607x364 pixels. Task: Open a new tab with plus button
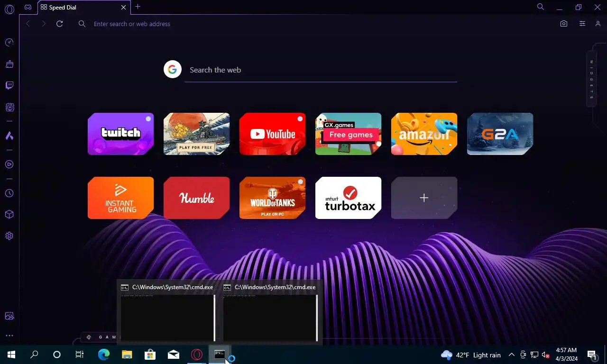pyautogui.click(x=138, y=7)
